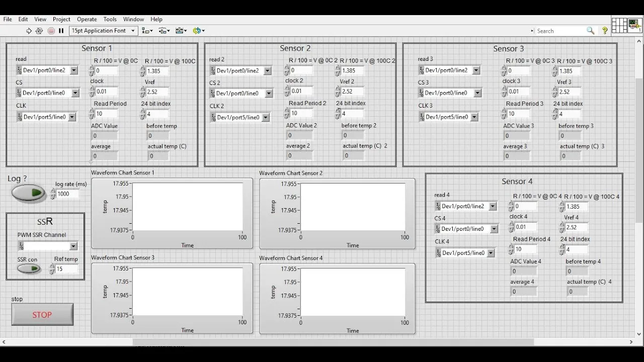The height and width of the screenshot is (362, 644).
Task: Click the Pause toolbar icon
Action: pyautogui.click(x=61, y=31)
